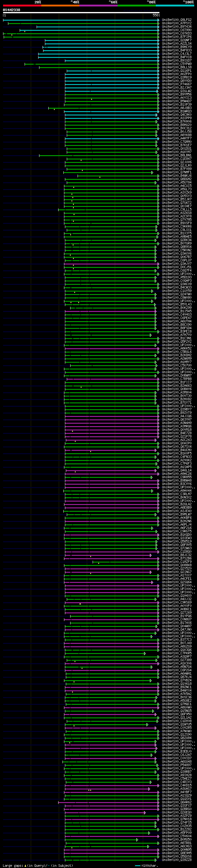Select hit label UniRef100_A3IPP9
The width and height of the screenshot is (197, 868).
pos(177,118)
